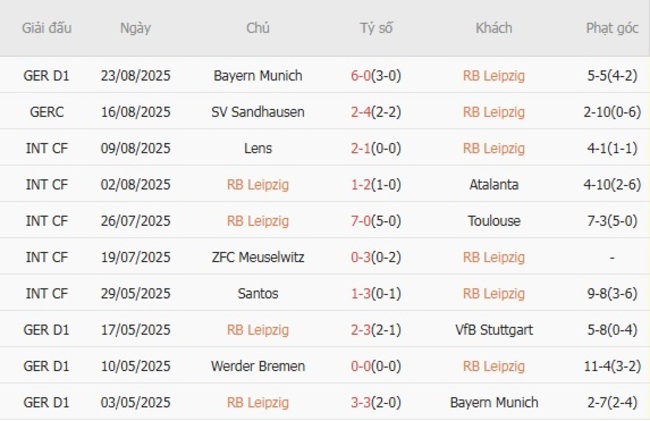The height and width of the screenshot is (421, 650).
Task: Open the ZFC Meuselwitz team link
Action: (258, 257)
